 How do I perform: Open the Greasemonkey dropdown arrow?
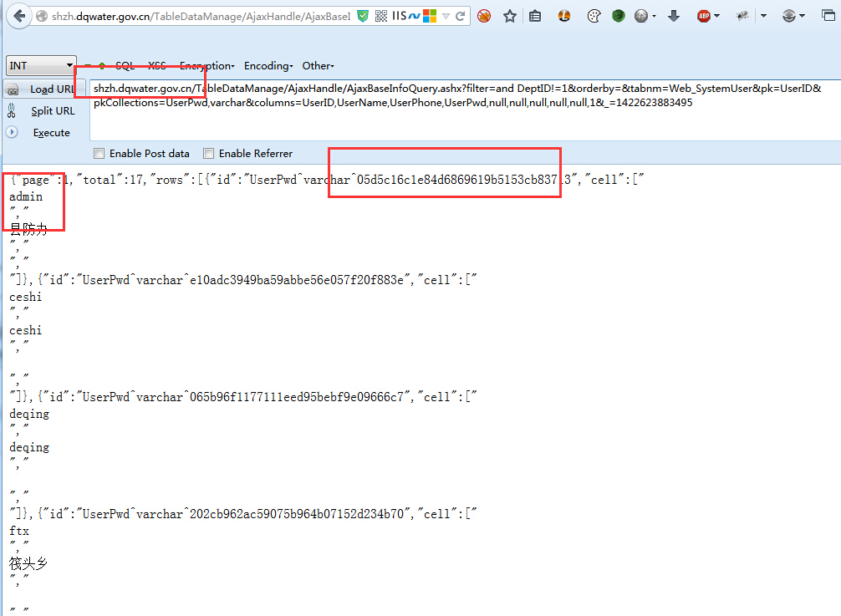[764, 16]
